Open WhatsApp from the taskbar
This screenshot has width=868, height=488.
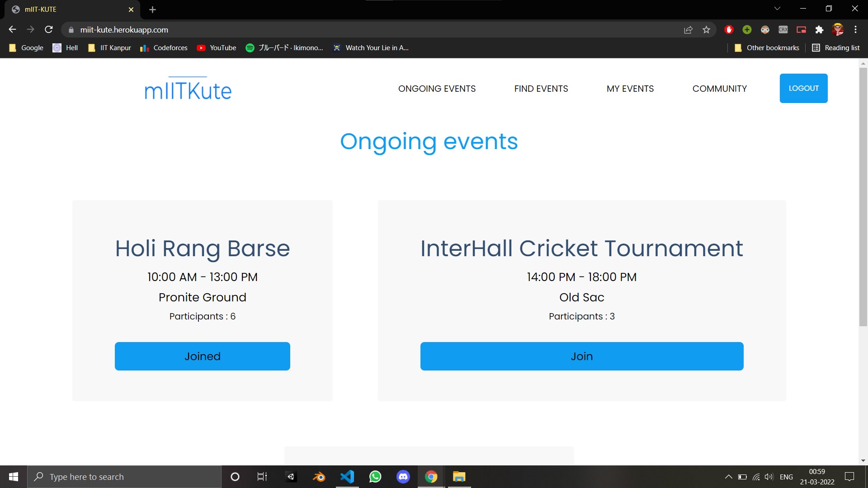click(x=375, y=477)
